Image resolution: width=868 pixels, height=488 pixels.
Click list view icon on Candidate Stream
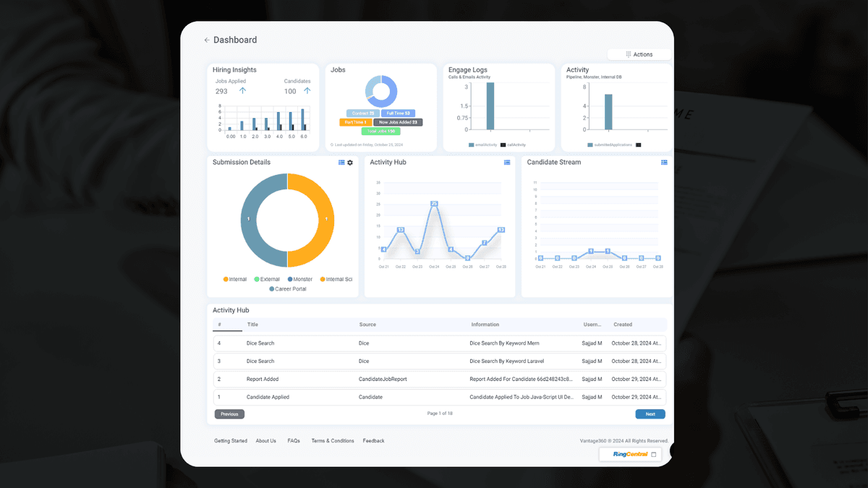point(664,163)
